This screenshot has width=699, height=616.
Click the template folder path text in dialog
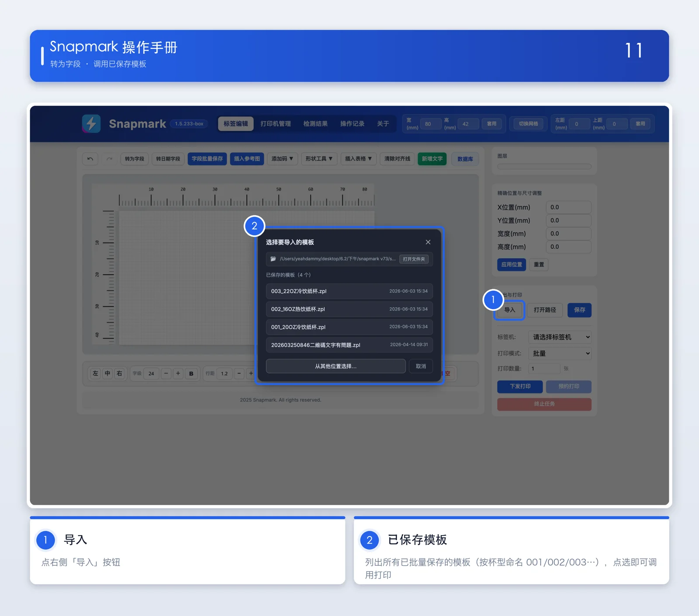click(338, 259)
